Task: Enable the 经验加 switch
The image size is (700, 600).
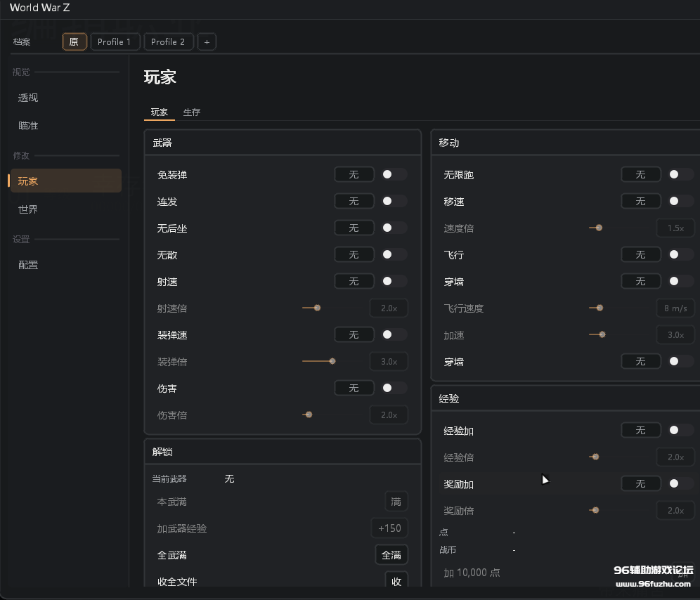Action: click(x=681, y=431)
